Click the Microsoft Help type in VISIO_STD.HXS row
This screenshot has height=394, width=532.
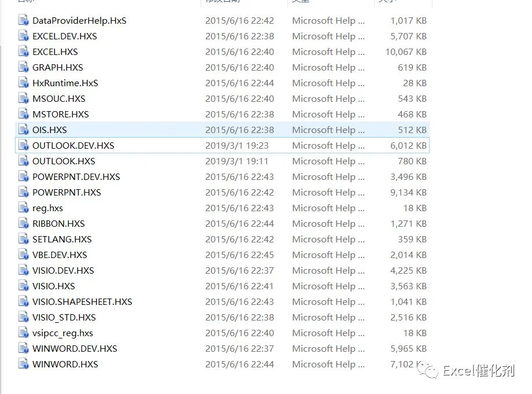pos(328,317)
